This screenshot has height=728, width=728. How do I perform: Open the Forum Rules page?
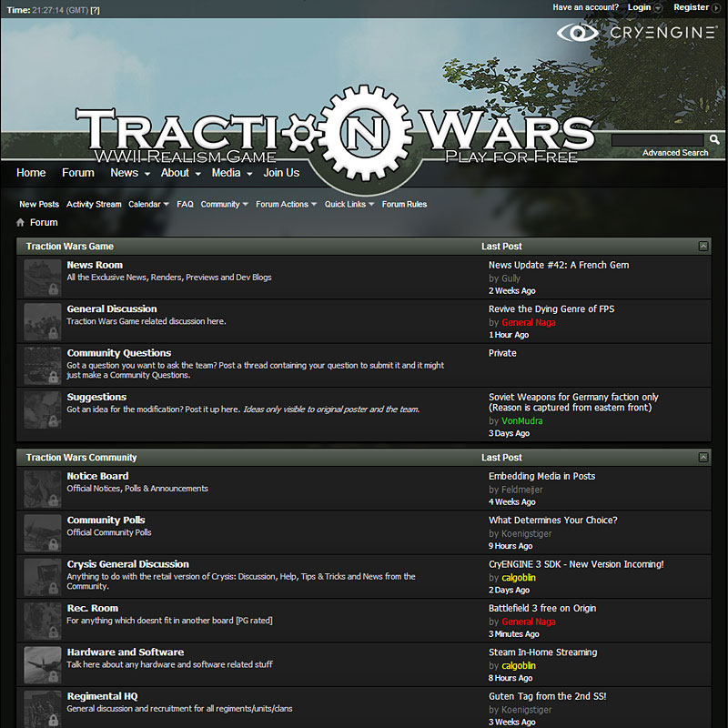click(x=404, y=204)
